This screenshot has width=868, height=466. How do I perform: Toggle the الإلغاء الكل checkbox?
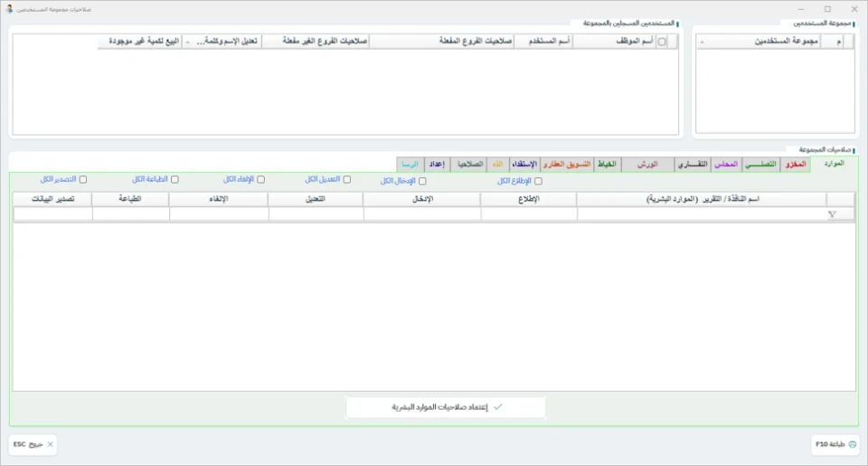[260, 179]
